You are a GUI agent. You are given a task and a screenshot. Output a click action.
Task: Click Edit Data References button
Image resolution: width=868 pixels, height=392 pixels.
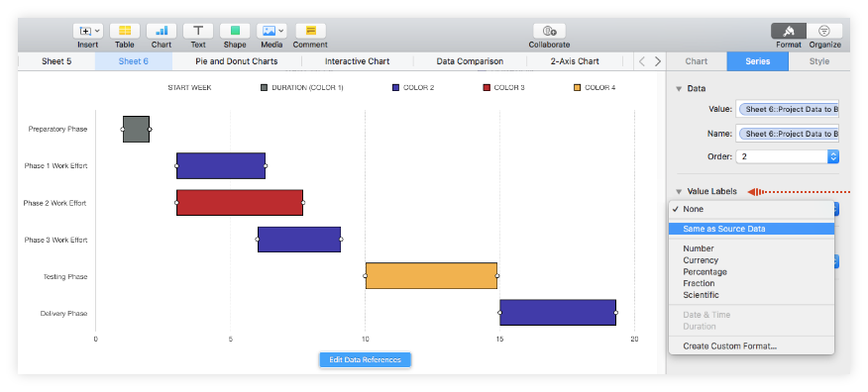[365, 360]
